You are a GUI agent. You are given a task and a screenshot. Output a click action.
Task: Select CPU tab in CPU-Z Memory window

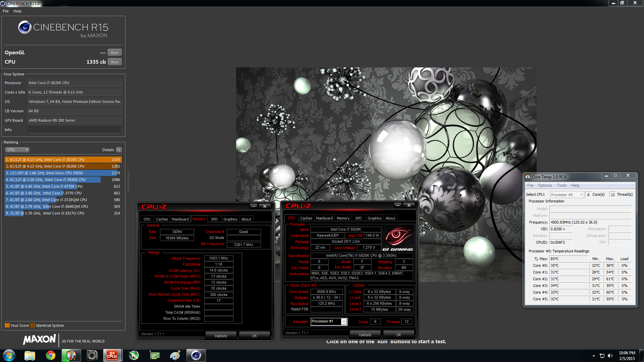[x=147, y=219]
